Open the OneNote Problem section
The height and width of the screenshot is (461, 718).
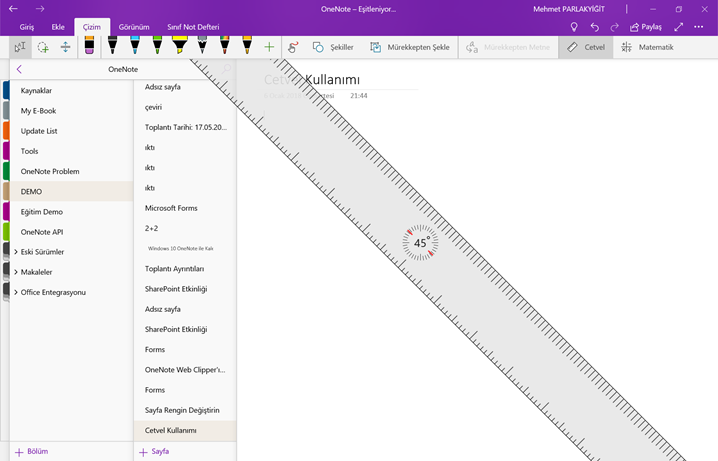click(71, 171)
